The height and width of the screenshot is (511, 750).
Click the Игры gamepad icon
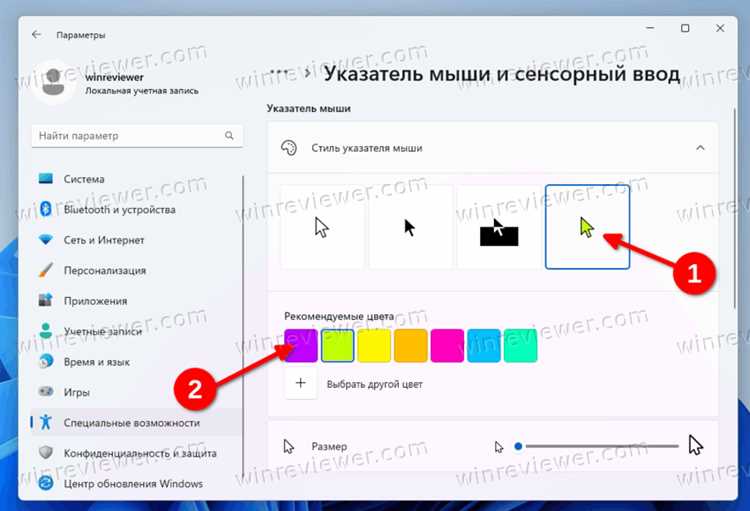pos(46,392)
